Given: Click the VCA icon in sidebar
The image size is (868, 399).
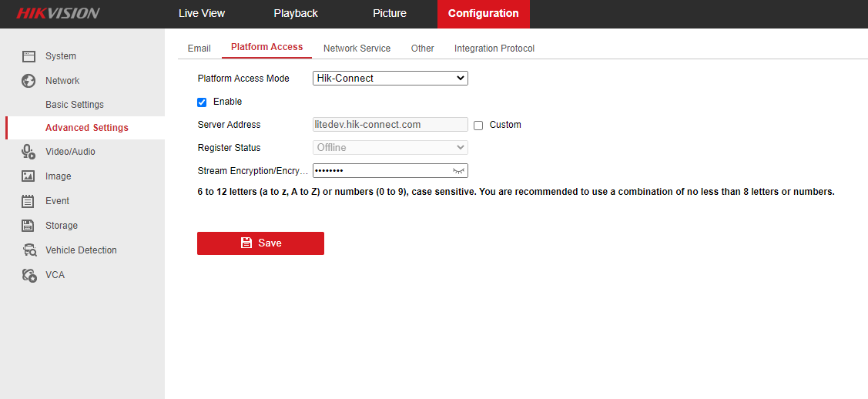Looking at the screenshot, I should coord(29,275).
